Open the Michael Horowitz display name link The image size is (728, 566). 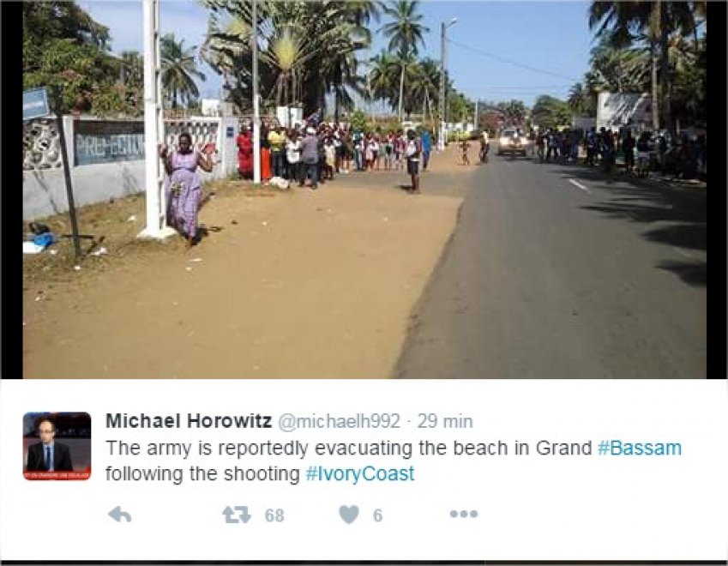click(189, 421)
